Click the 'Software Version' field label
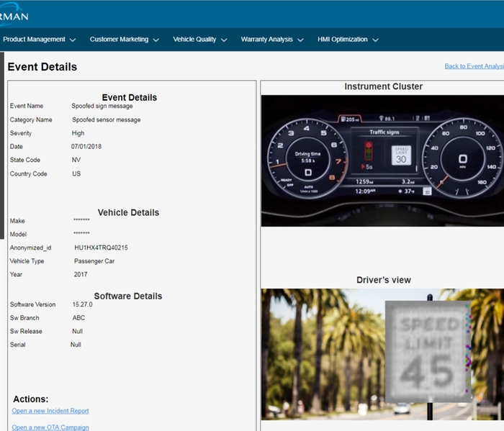The image size is (504, 431). pos(32,304)
